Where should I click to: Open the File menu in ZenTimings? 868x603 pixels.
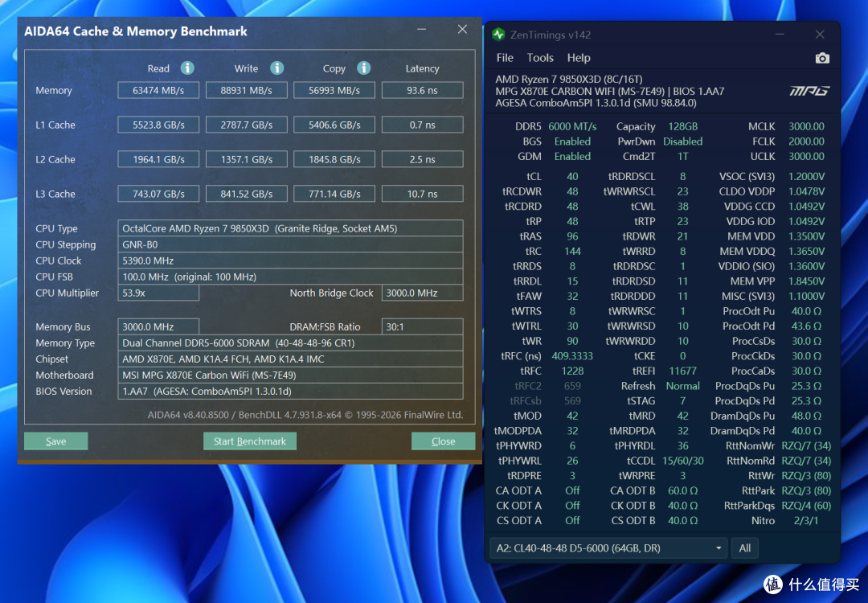[504, 58]
